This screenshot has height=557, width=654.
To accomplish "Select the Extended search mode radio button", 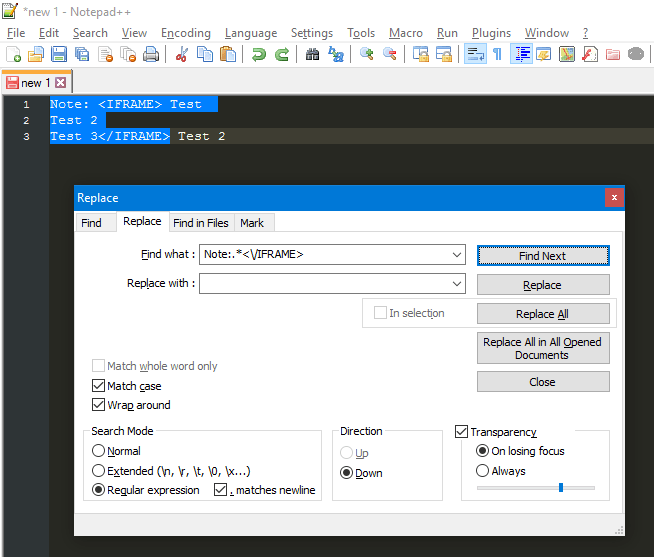I will [x=99, y=471].
